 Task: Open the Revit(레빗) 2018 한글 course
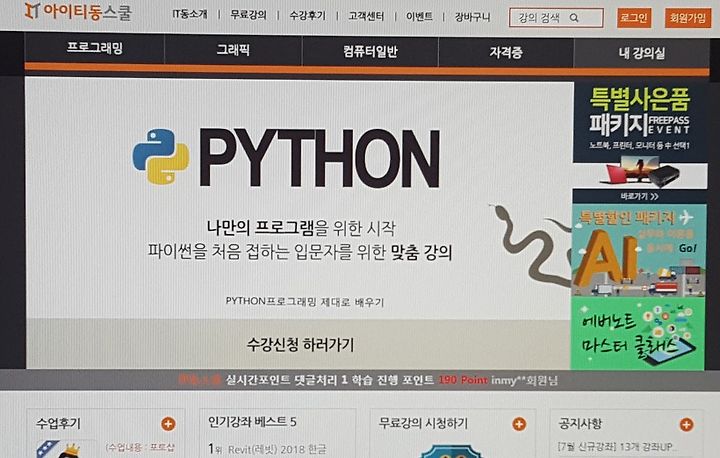click(x=277, y=449)
